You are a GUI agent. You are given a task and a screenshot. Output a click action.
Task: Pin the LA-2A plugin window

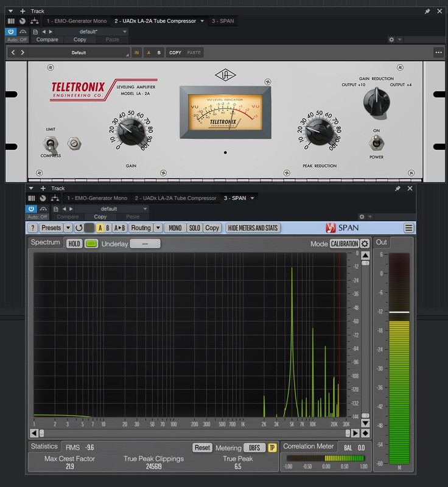(427, 11)
